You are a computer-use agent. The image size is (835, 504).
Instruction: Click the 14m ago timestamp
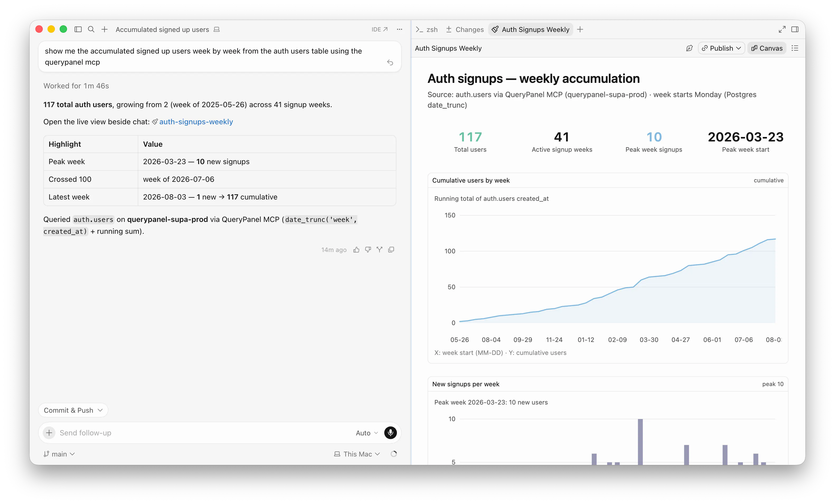(334, 250)
